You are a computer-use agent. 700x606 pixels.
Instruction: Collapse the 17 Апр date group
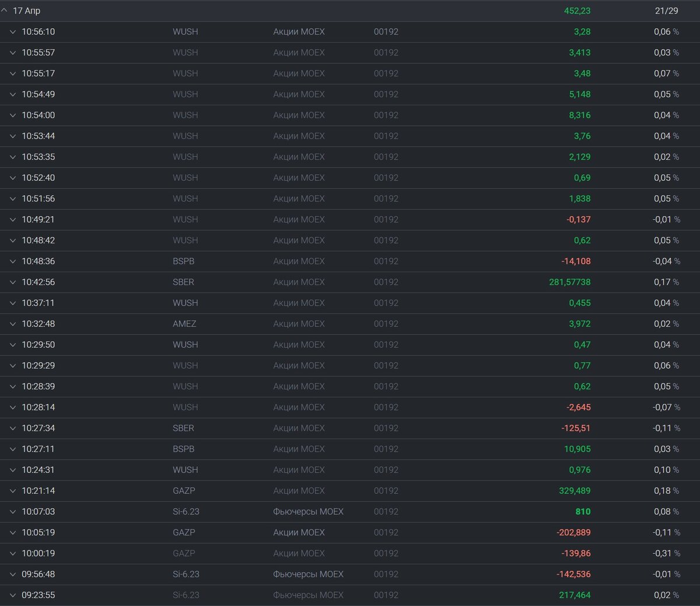pos(4,11)
